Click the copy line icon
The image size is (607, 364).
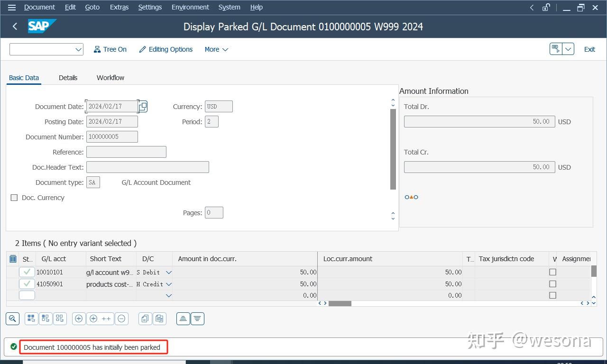[x=145, y=318]
